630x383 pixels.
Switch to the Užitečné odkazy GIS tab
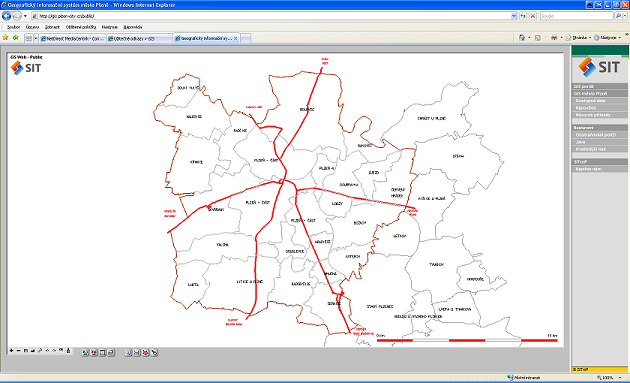139,39
